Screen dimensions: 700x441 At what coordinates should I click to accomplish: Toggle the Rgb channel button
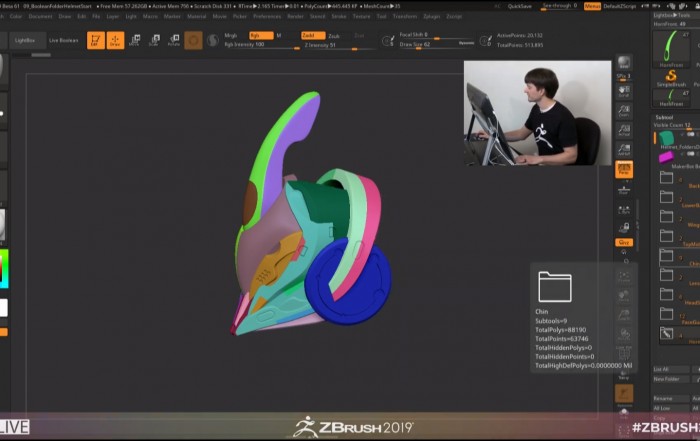259,35
